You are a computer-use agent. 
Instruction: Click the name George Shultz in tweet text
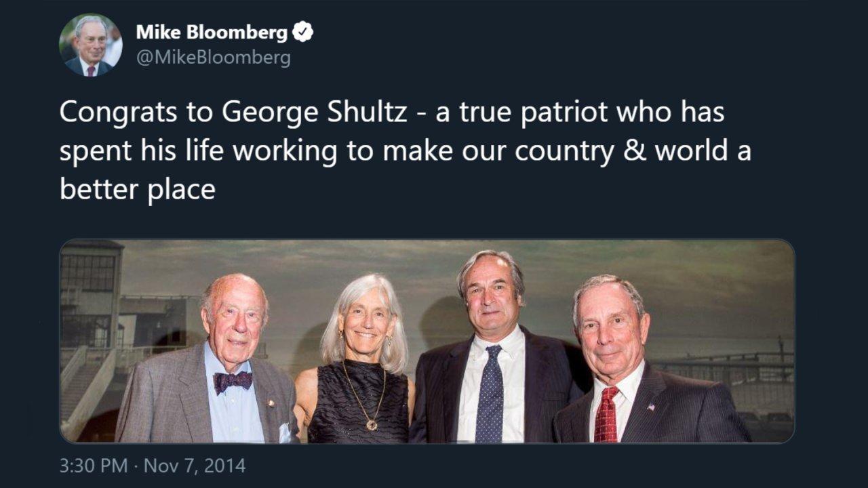pos(315,113)
